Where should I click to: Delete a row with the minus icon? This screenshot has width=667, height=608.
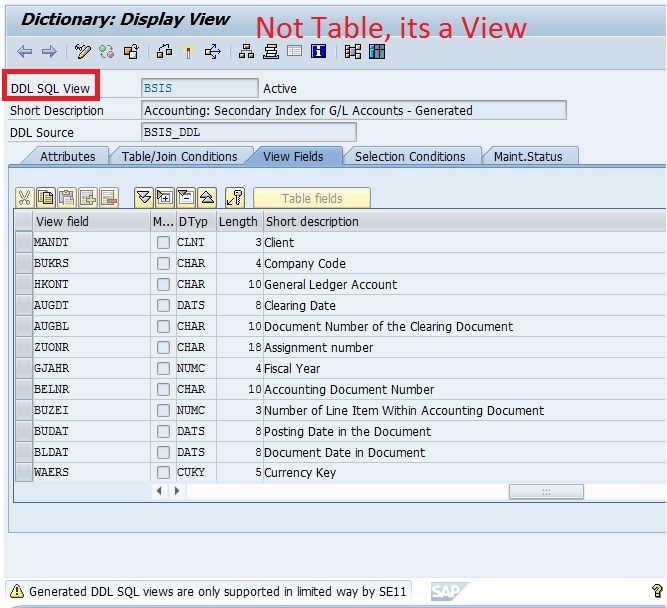109,198
